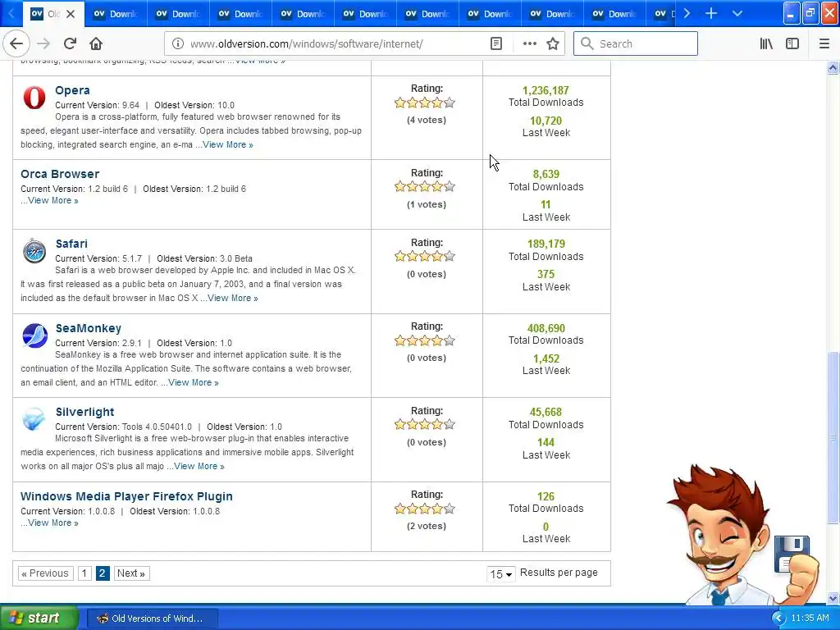The width and height of the screenshot is (840, 630).
Task: Click View More in SeaMonkey description
Action: point(194,382)
